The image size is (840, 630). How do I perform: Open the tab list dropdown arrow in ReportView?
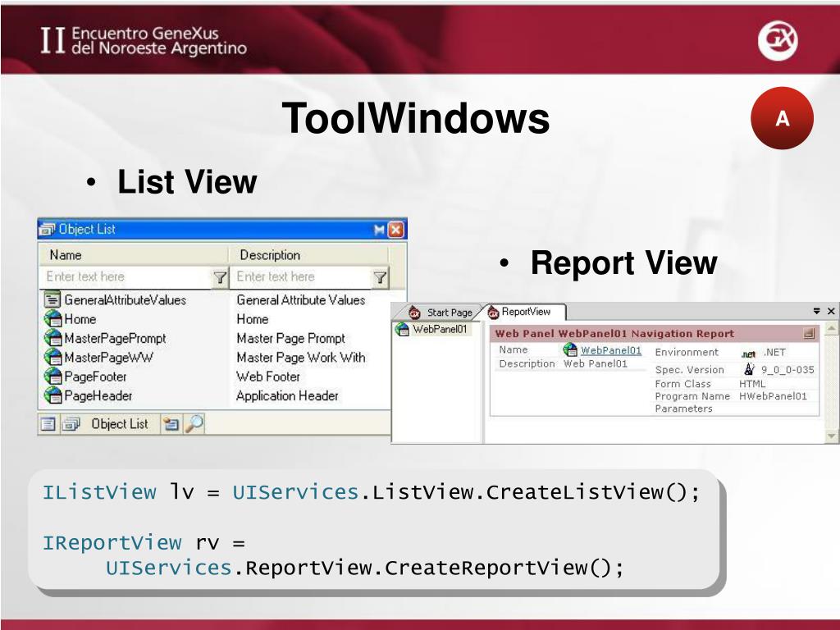[x=816, y=311]
